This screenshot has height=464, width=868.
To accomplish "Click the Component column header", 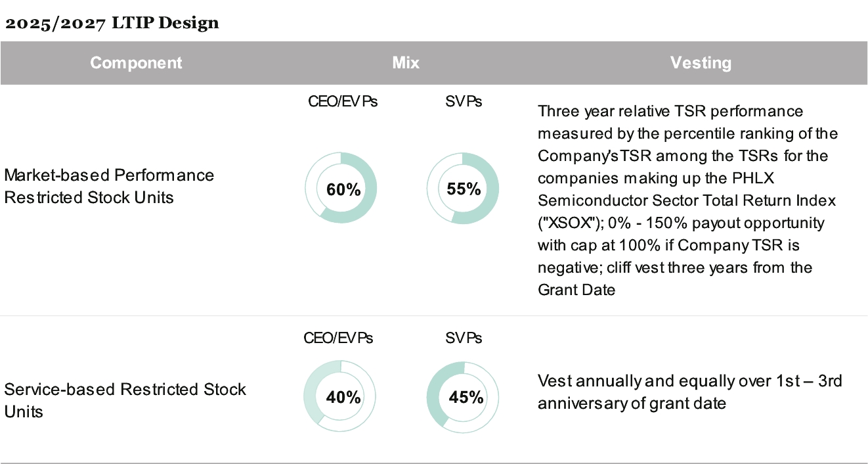I will point(136,63).
